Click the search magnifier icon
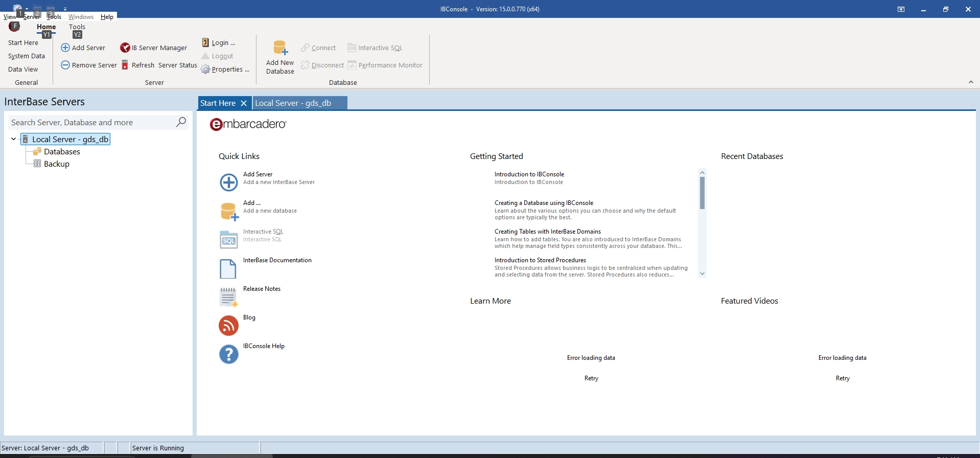 point(181,122)
